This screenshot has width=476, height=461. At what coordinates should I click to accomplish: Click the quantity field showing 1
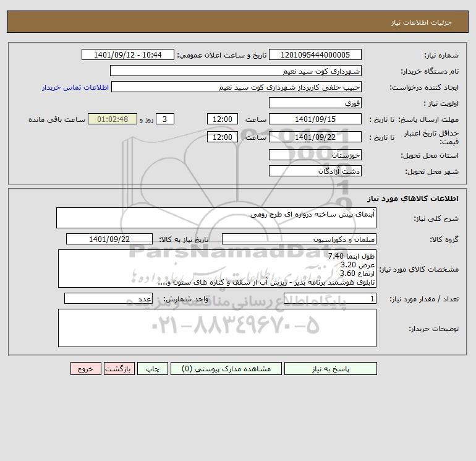click(x=330, y=298)
